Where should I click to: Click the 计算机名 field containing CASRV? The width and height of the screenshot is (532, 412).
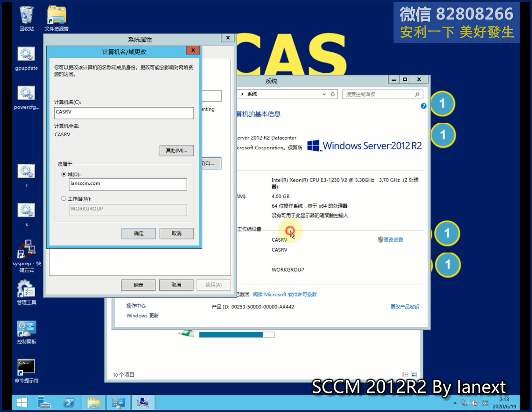pos(124,112)
